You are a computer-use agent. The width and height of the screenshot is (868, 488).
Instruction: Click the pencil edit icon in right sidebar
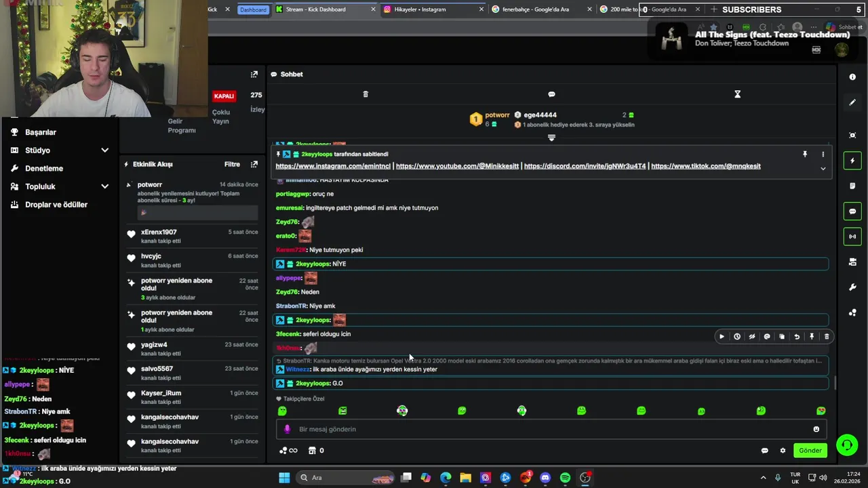coord(852,102)
